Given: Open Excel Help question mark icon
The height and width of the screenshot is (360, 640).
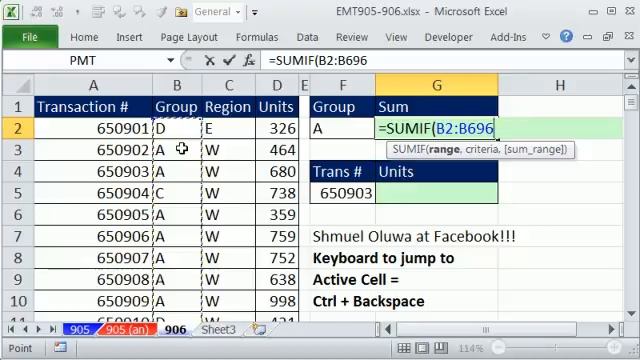Looking at the screenshot, I should tap(566, 36).
